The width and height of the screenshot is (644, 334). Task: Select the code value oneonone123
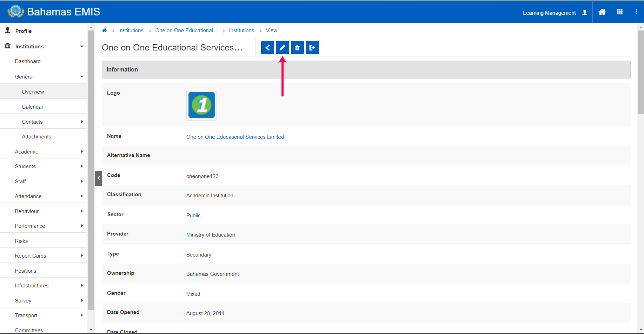click(203, 176)
